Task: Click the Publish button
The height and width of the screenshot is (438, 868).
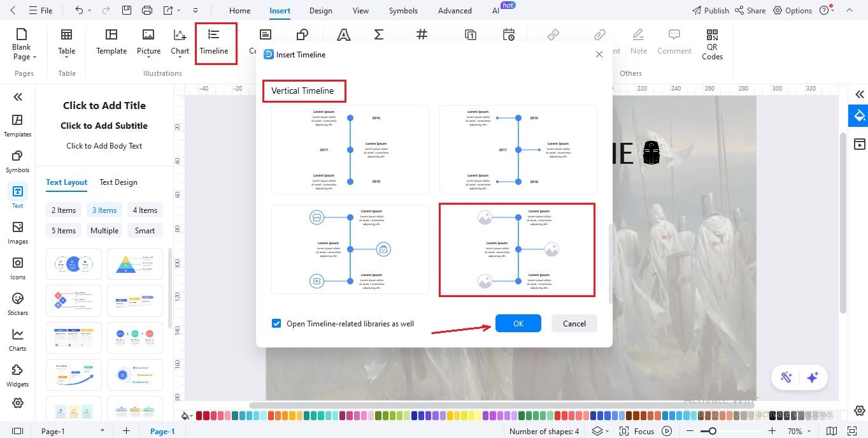Action: [x=710, y=10]
